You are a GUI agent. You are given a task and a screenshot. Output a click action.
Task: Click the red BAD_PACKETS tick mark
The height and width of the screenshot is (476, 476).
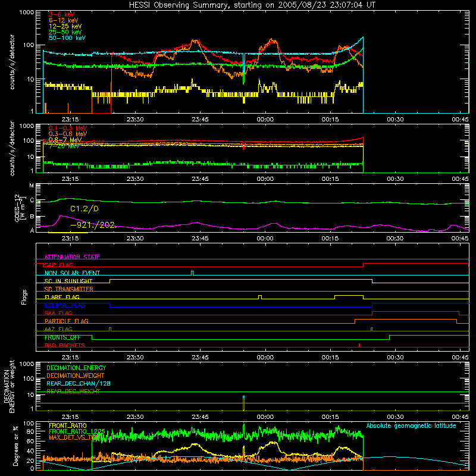(359, 345)
